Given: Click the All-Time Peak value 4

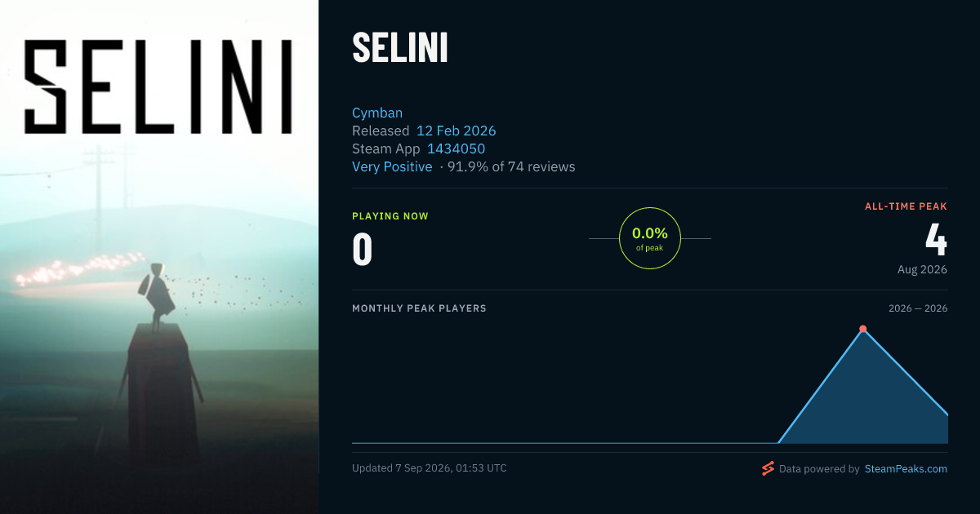Looking at the screenshot, I should pyautogui.click(x=936, y=239).
